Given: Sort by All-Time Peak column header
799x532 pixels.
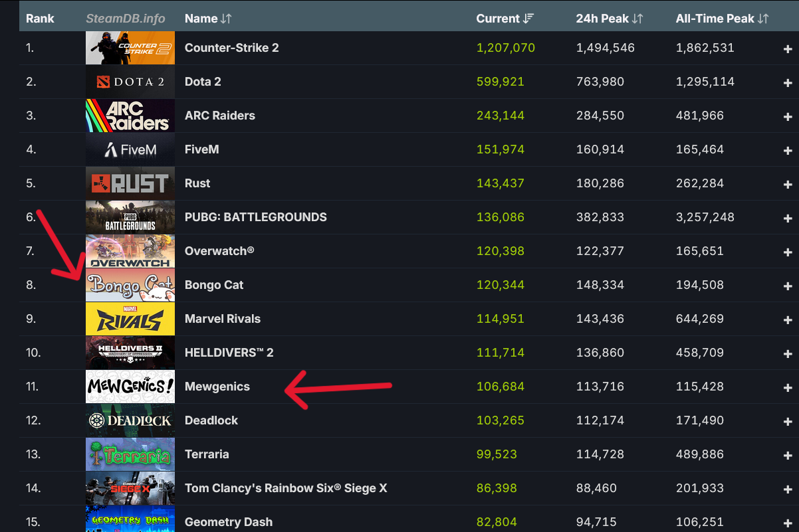Looking at the screenshot, I should coord(722,19).
